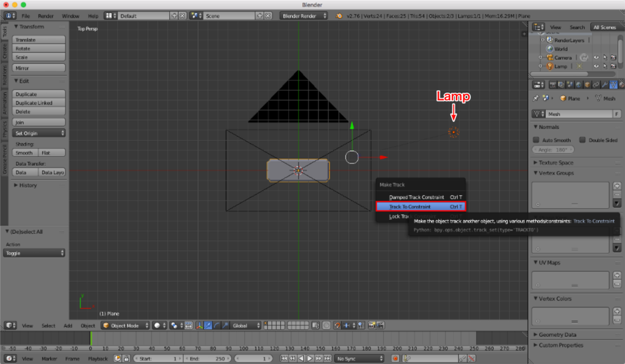Click the Camera object icon in outliner
Image resolution: width=625 pixels, height=364 pixels.
[x=550, y=58]
